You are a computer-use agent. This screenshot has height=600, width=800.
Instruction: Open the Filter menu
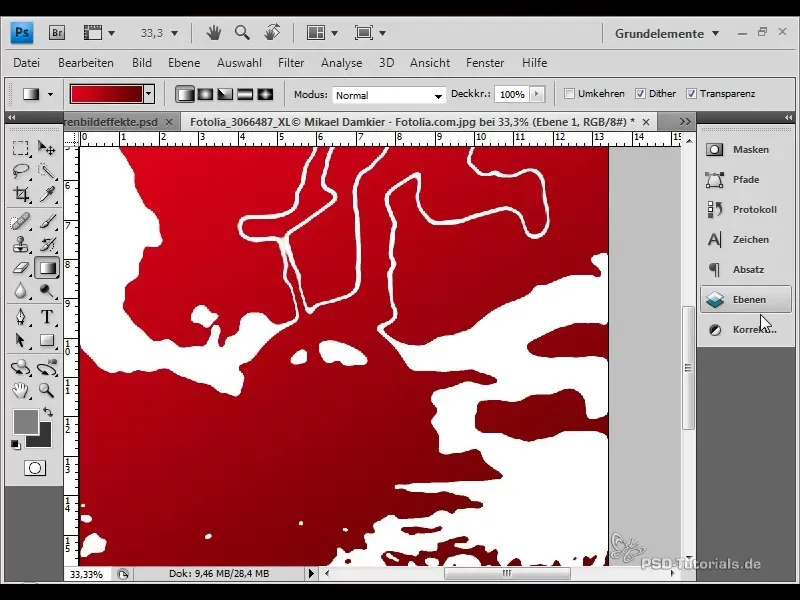pos(291,63)
